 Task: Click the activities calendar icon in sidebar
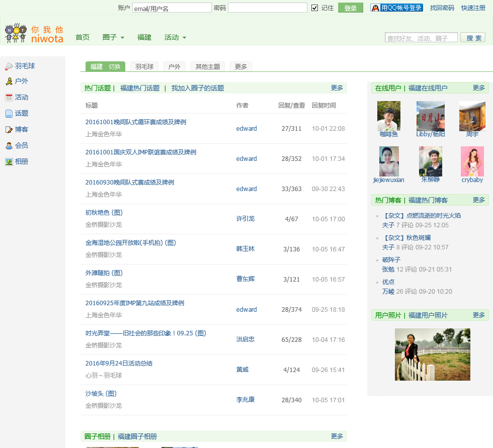click(9, 98)
